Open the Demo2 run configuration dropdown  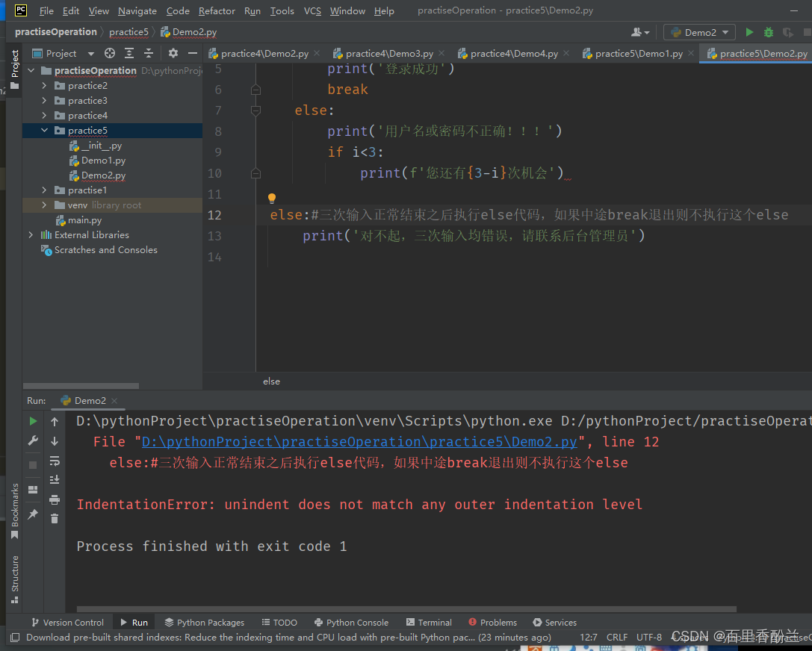click(x=699, y=32)
